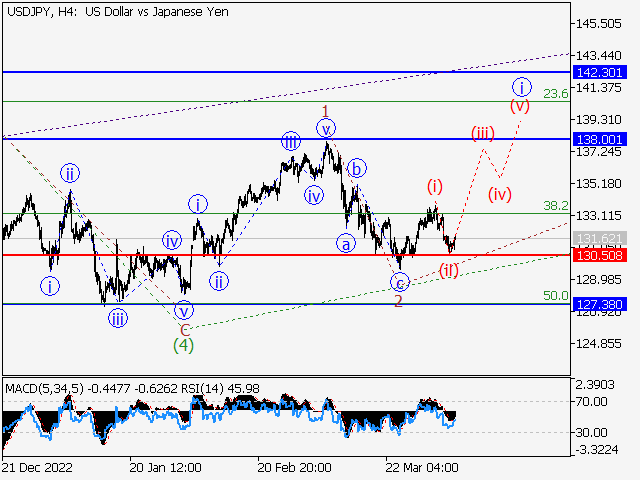Select the blue circled a wave label
The width and height of the screenshot is (640, 480).
coord(346,244)
